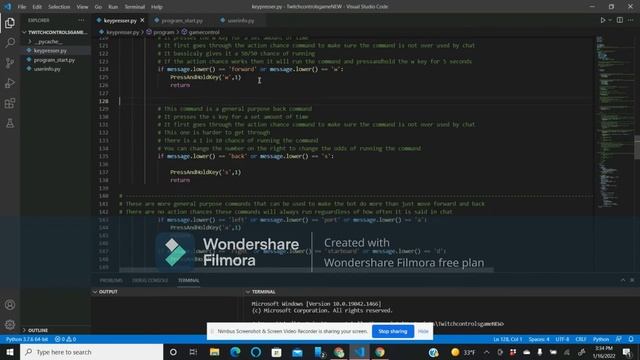Hide the screen sharing notification
The height and width of the screenshot is (360, 640).
coord(423,331)
